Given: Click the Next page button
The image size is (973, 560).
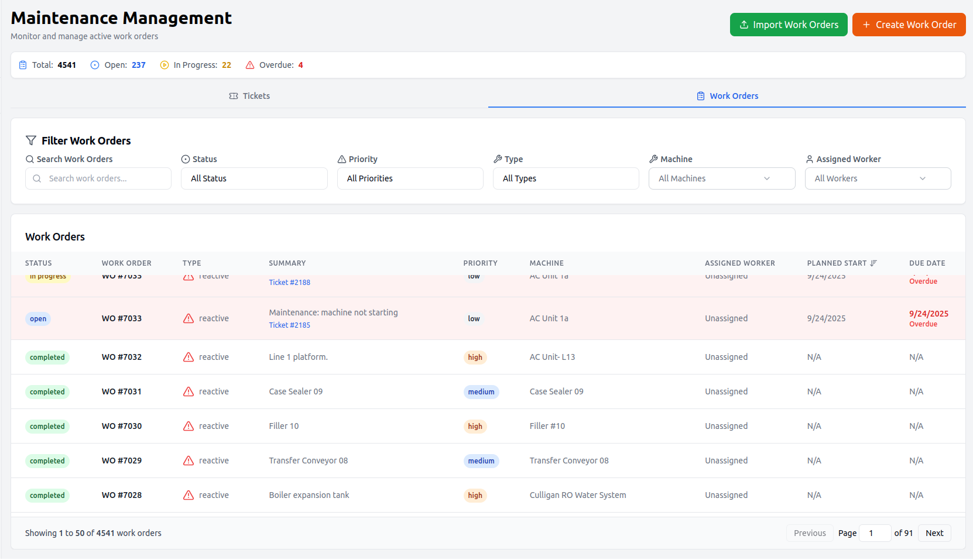Looking at the screenshot, I should pos(934,533).
